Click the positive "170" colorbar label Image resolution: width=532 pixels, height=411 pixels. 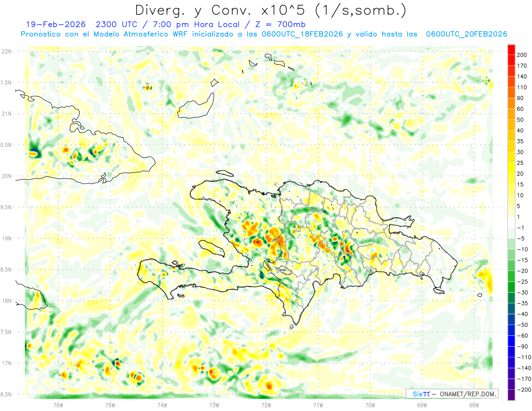[522, 66]
